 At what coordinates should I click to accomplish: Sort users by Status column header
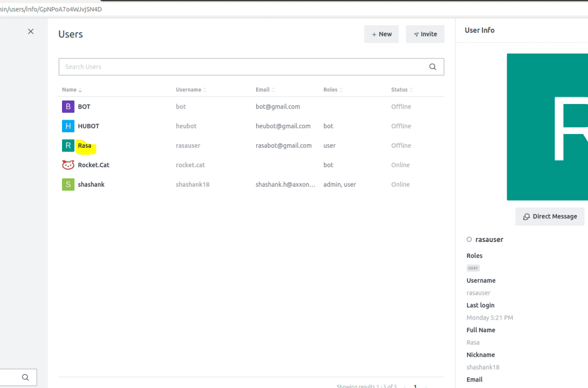tap(401, 90)
